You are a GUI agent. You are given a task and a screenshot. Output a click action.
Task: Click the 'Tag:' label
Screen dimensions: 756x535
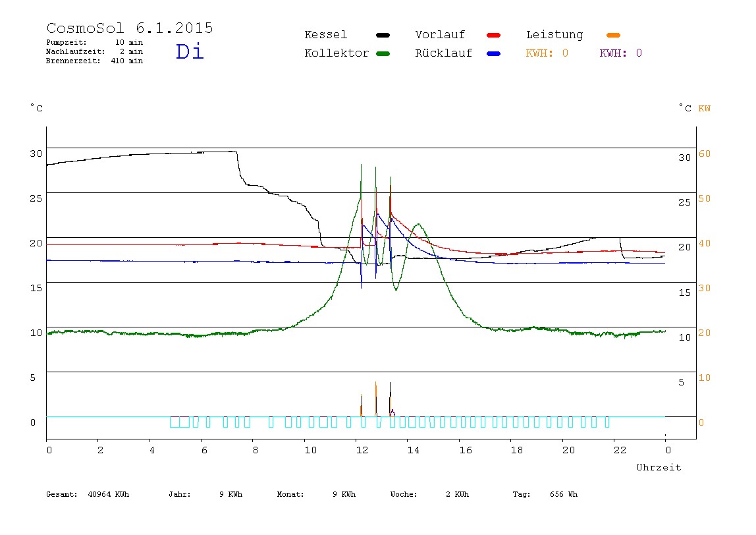(522, 494)
